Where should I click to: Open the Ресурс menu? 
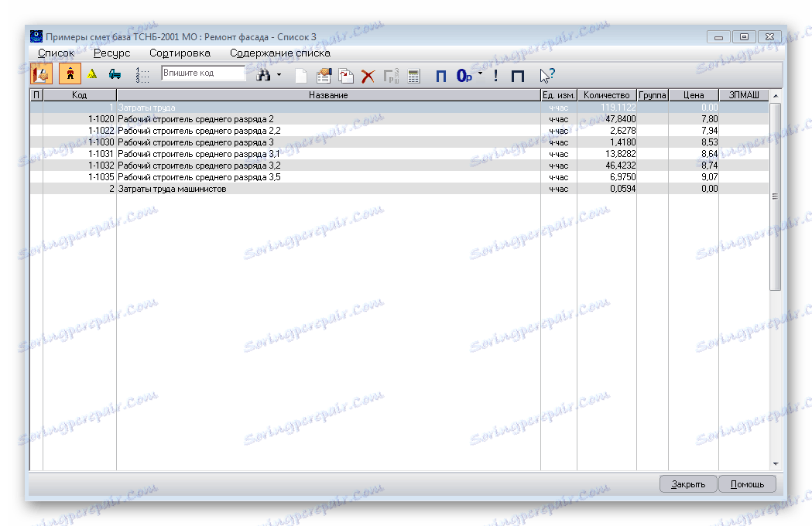pyautogui.click(x=112, y=53)
